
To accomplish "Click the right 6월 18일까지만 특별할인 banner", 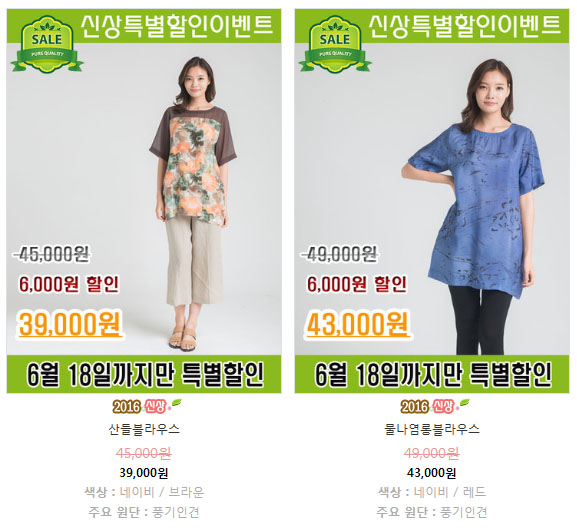I will (x=432, y=374).
